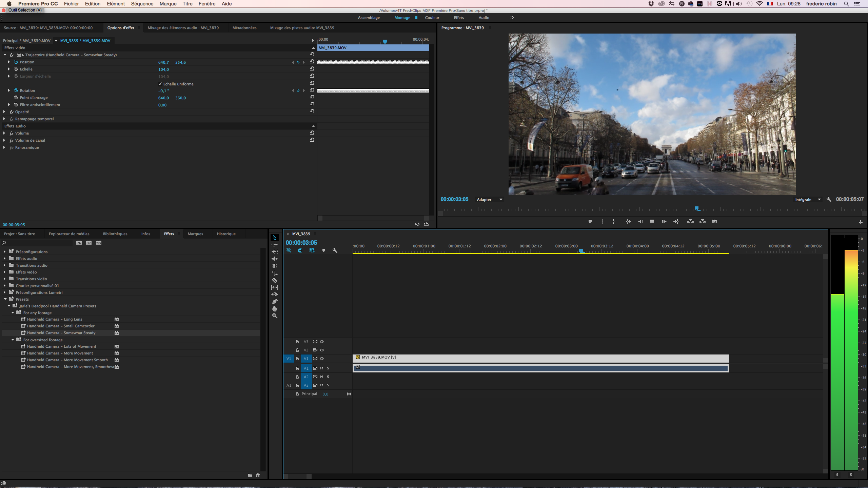This screenshot has height=488, width=868.
Task: Click the timeline playhead marker
Action: pyautogui.click(x=581, y=251)
